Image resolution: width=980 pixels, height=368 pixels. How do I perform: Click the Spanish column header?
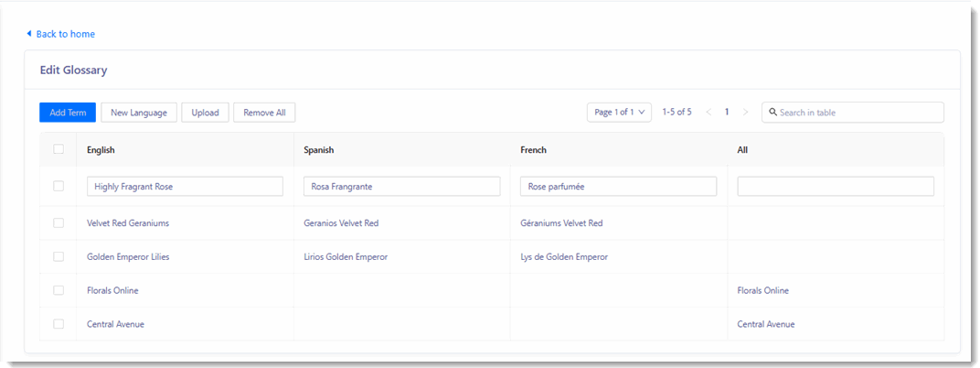pos(319,150)
